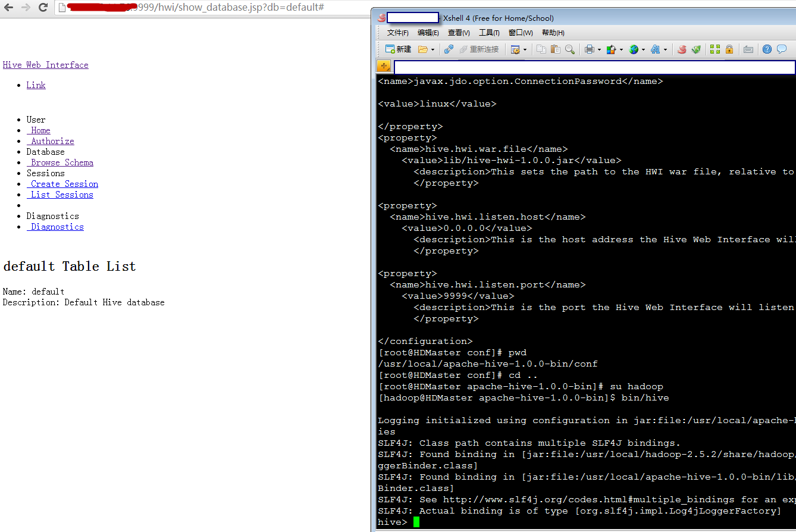Open the session properties icon
The image size is (796, 532).
[515, 49]
